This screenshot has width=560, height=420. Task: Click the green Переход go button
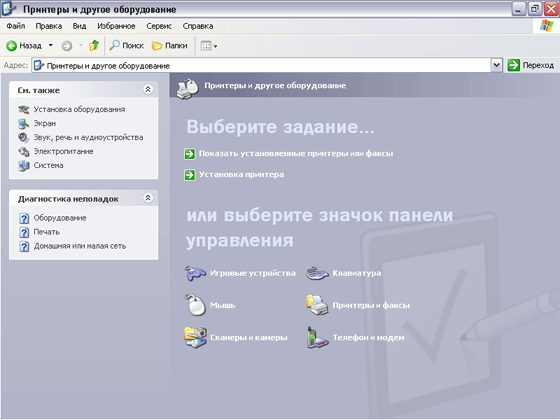(514, 65)
